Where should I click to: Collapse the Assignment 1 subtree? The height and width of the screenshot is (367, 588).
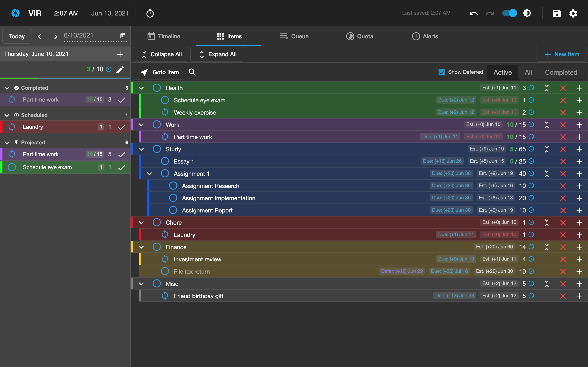[149, 174]
